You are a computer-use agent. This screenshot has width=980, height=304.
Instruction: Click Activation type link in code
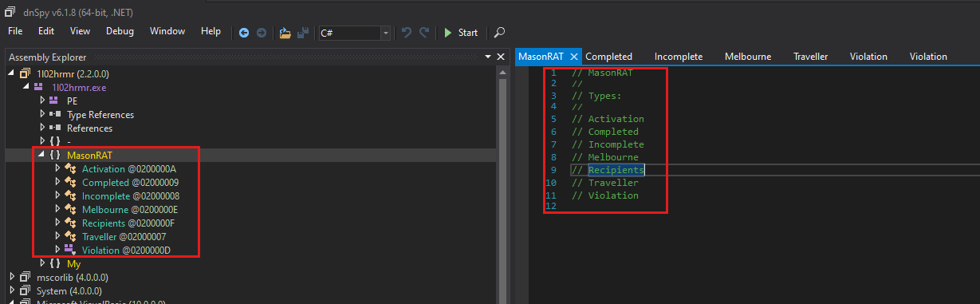click(616, 119)
